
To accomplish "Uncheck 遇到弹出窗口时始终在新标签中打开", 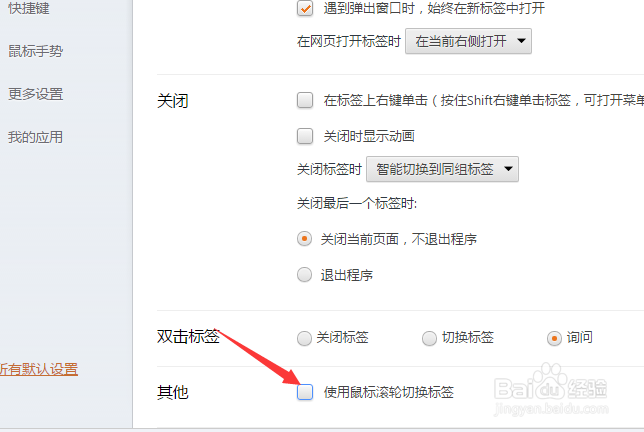I will click(x=305, y=8).
